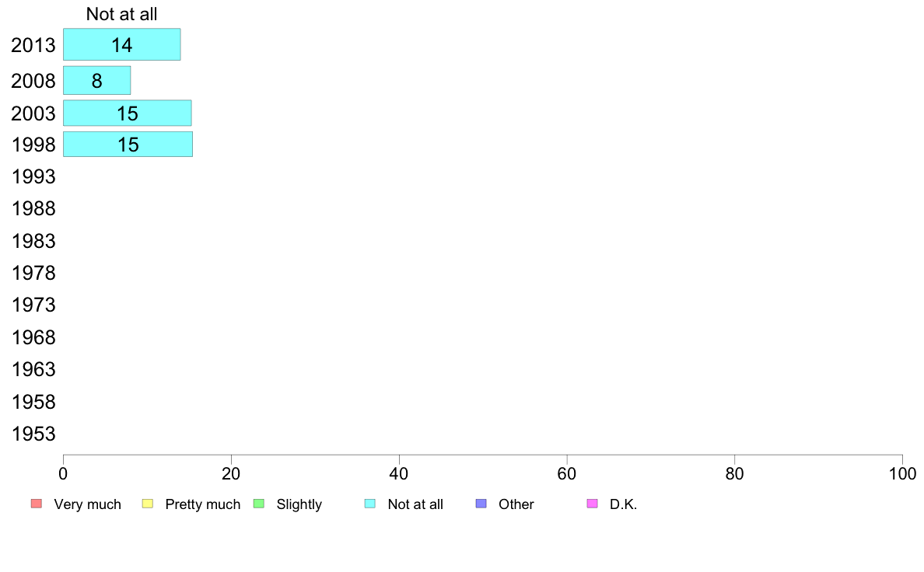The image size is (924, 572).
Task: Select the 2013 bar showing 14
Action: [x=122, y=44]
